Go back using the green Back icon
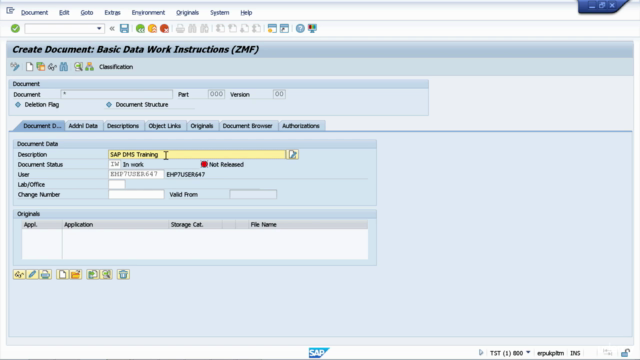This screenshot has width=640, height=360. coord(140,29)
